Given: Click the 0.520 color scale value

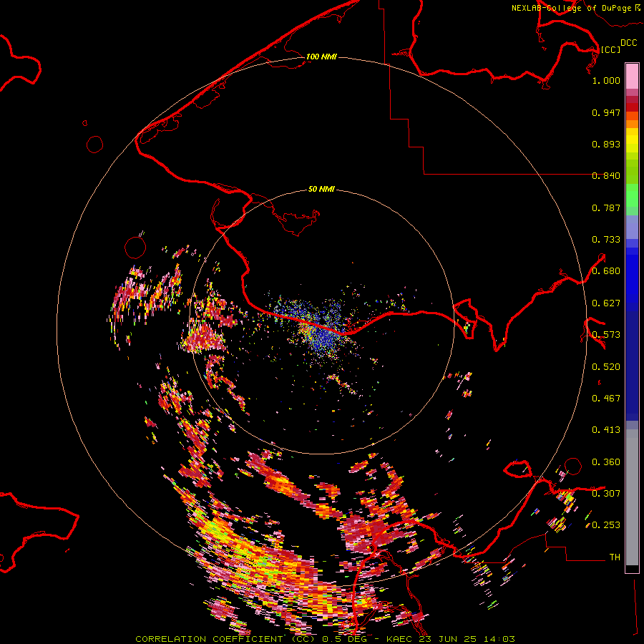Looking at the screenshot, I should 606,367.
